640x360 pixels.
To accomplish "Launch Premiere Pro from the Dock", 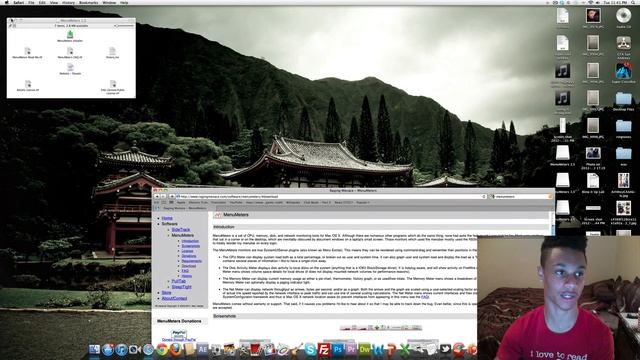I will (351, 349).
